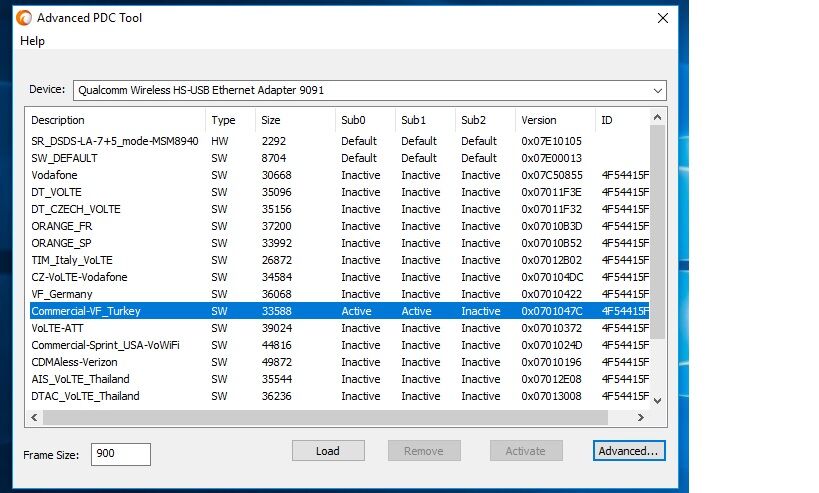The width and height of the screenshot is (819, 493).
Task: Click size value 39024
Action: click(276, 328)
